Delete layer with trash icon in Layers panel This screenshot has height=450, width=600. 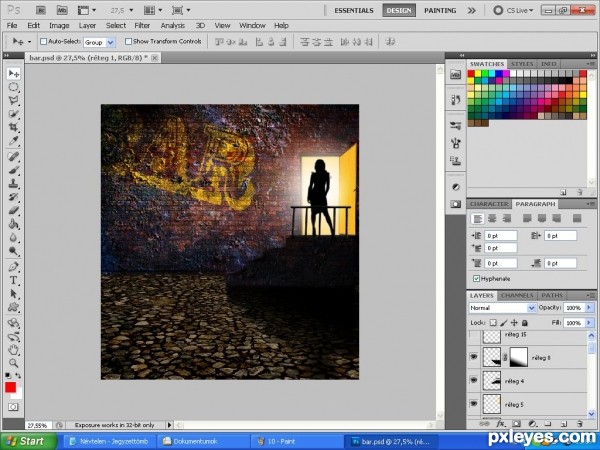[x=579, y=424]
